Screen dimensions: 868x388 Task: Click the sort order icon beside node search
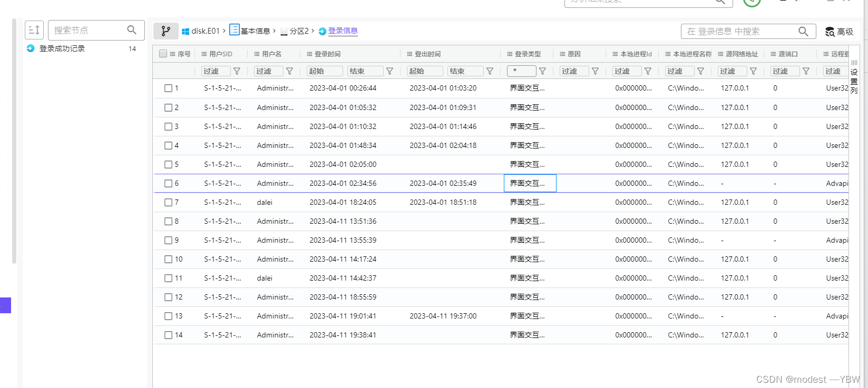coord(34,30)
